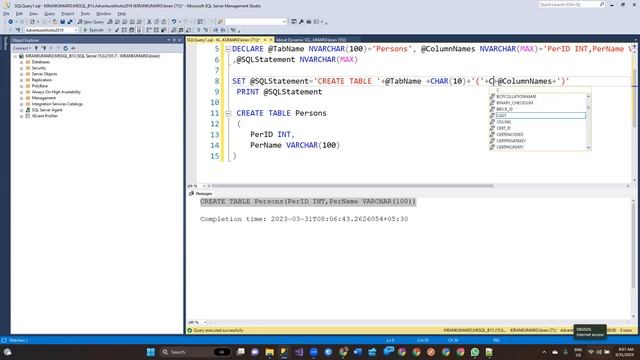Viewport: 640px width, 360px height.
Task: Open the Windows Start menu
Action: pyautogui.click(x=151, y=352)
